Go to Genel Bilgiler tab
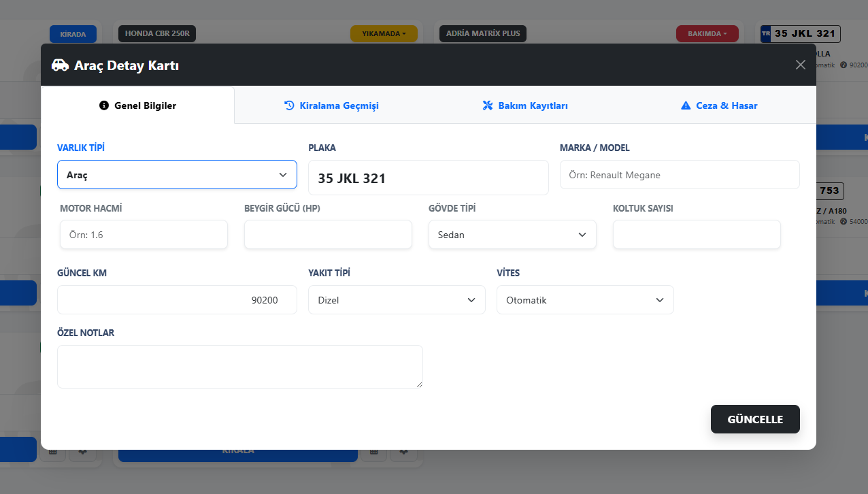 coord(137,105)
